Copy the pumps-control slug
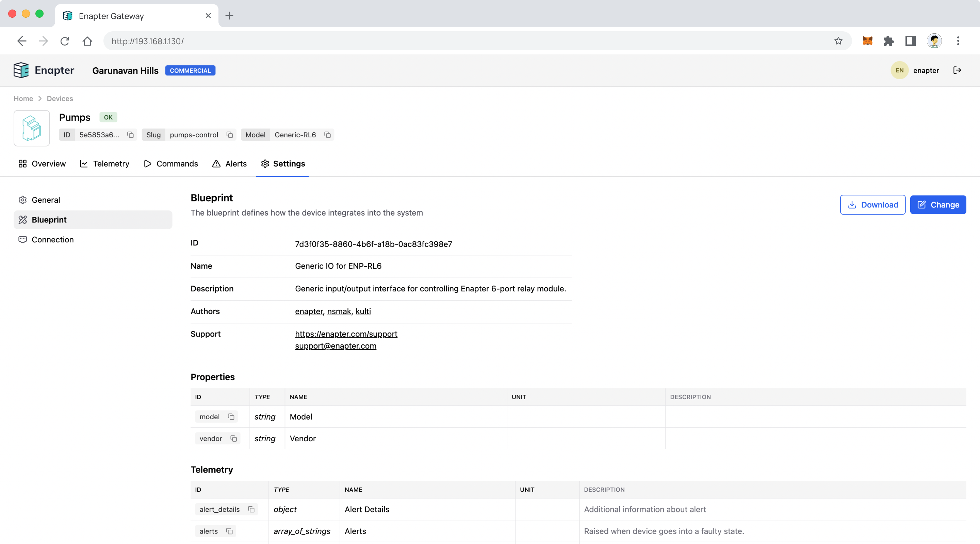 click(x=229, y=135)
